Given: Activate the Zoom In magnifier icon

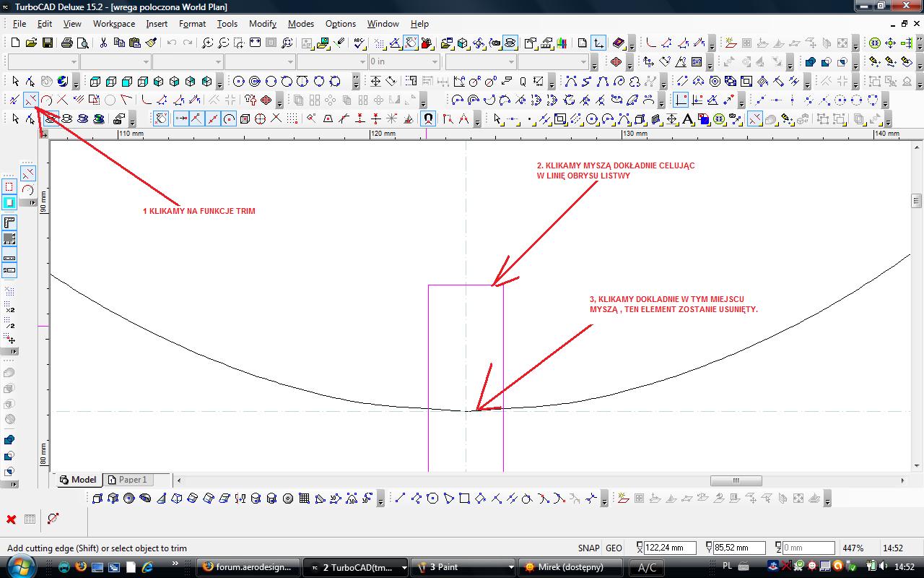Looking at the screenshot, I should pos(207,43).
